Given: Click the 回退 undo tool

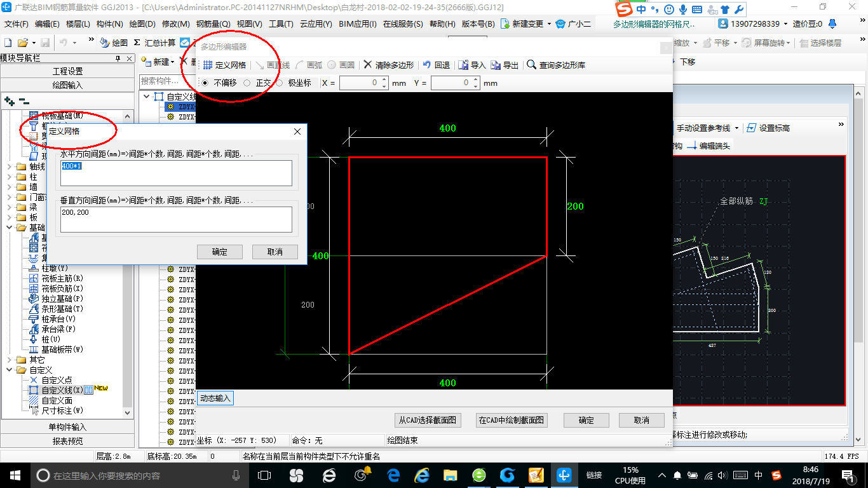Looking at the screenshot, I should [436, 65].
